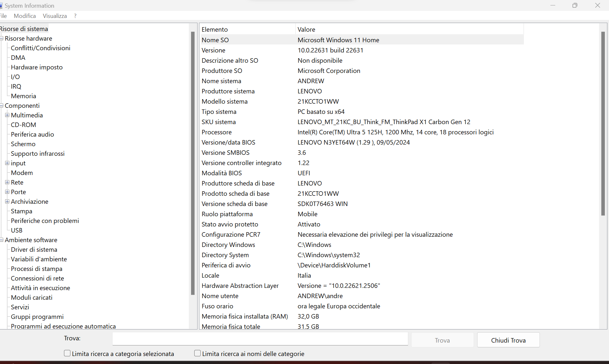Select Risorse di sistema root item
The height and width of the screenshot is (364, 609).
coord(24,29)
